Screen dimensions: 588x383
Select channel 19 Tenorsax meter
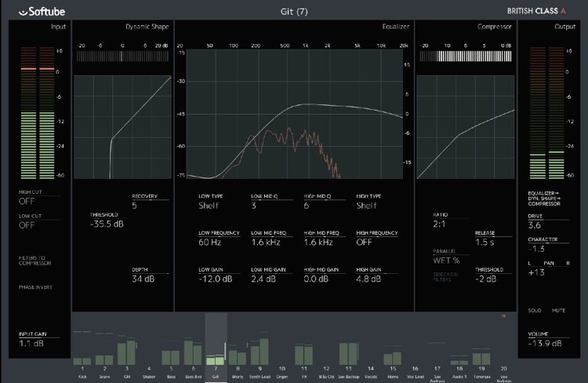[481, 359]
